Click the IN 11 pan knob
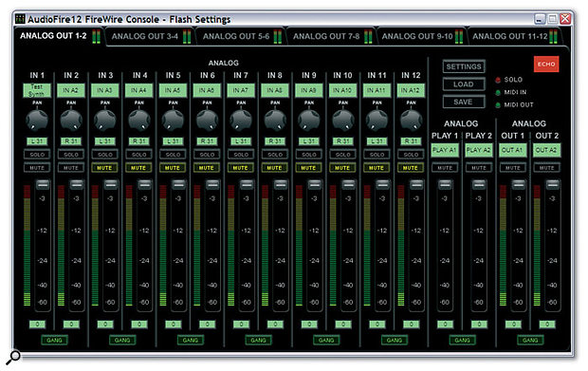The width and height of the screenshot is (588, 371). click(x=377, y=120)
